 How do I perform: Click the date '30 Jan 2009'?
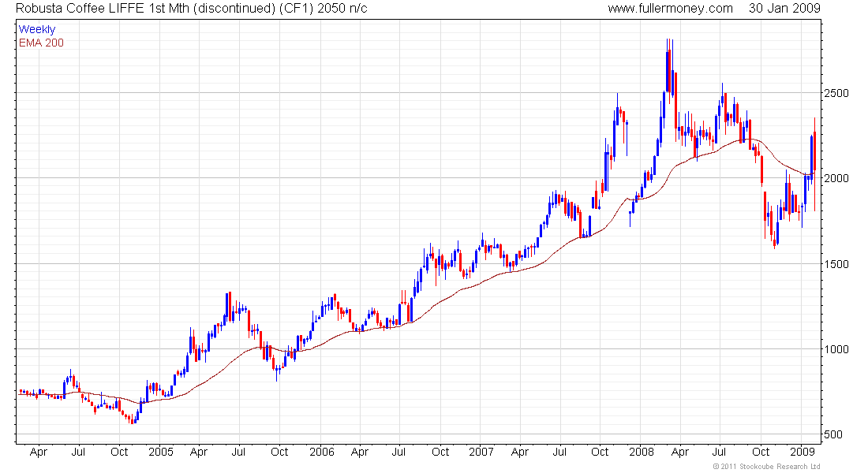pos(784,9)
